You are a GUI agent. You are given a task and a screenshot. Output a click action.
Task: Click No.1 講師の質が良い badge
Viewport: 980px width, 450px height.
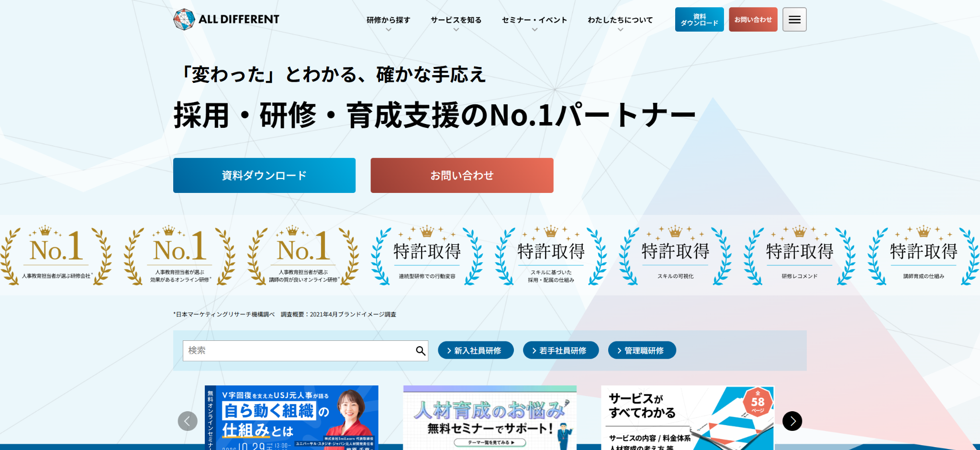pos(303,256)
